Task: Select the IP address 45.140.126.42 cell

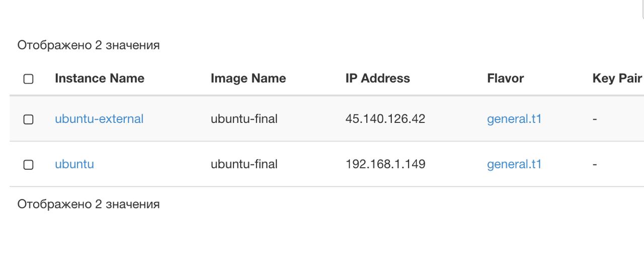Action: tap(385, 119)
